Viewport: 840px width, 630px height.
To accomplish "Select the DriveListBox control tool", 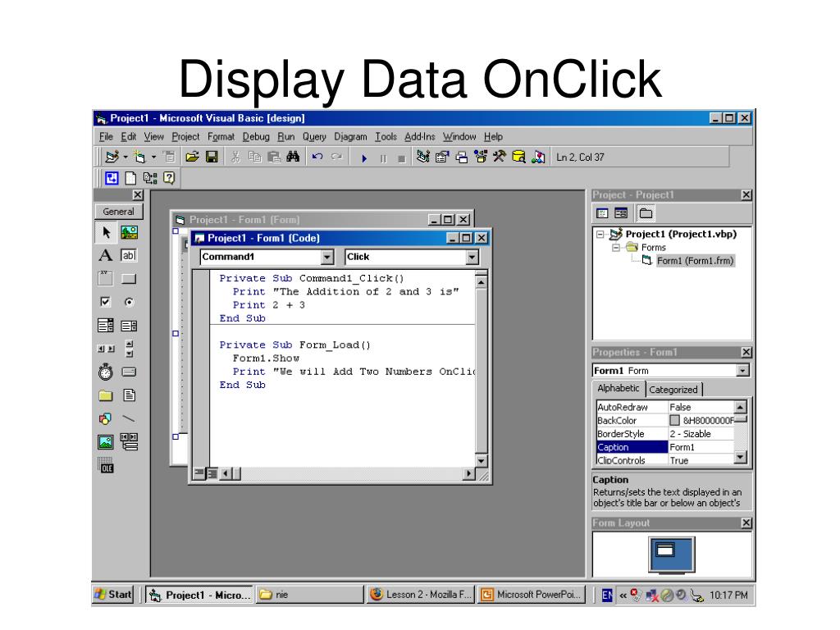I will pos(129,372).
